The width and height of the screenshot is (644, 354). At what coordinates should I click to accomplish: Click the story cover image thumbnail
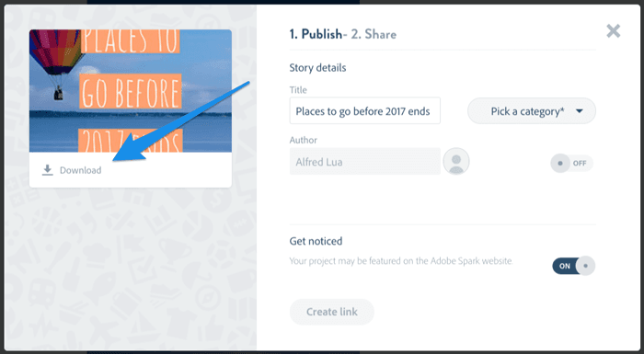(131, 91)
